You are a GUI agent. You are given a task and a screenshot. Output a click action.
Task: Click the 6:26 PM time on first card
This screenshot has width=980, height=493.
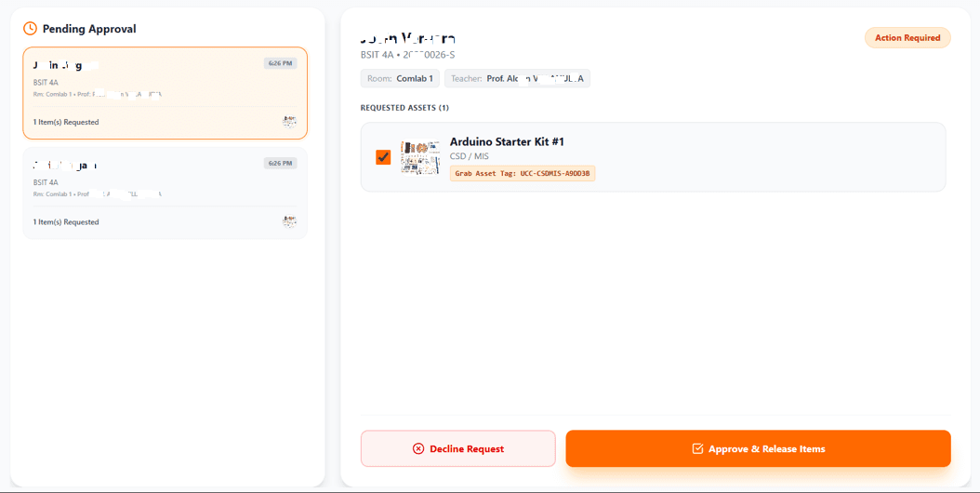[x=280, y=63]
